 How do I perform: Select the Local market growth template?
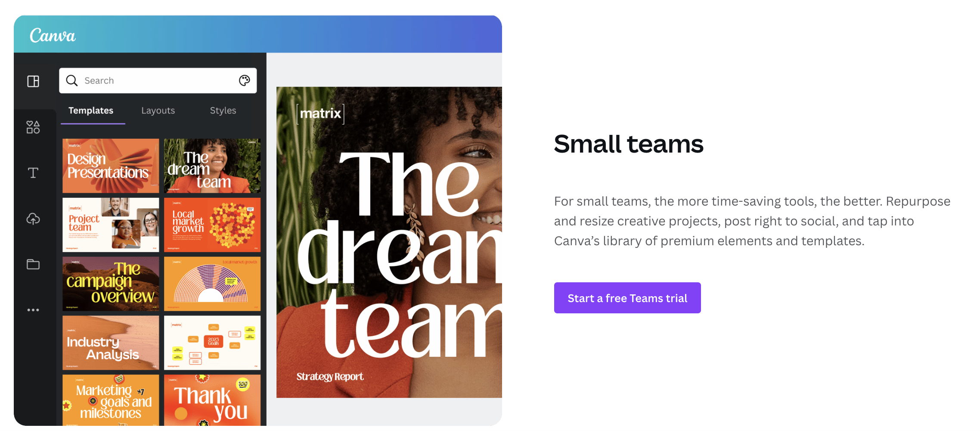pos(212,225)
